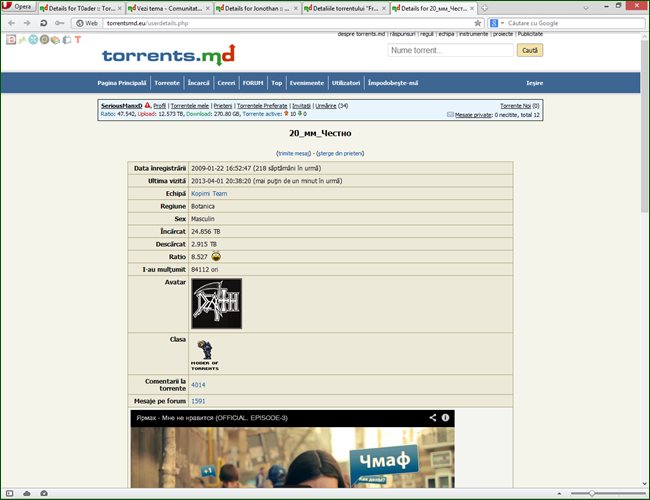Adjust the page zoom slider
The height and width of the screenshot is (500, 650).
click(592, 493)
